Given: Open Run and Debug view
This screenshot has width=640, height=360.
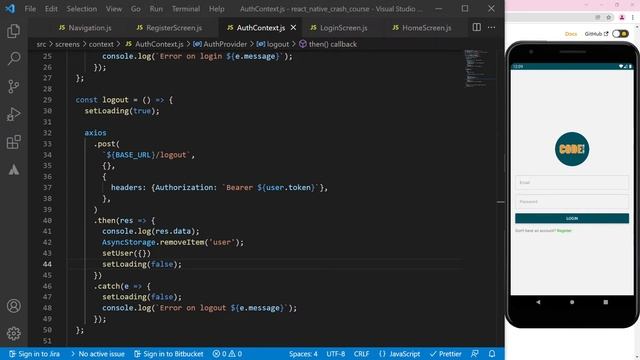Looking at the screenshot, I should pyautogui.click(x=13, y=114).
